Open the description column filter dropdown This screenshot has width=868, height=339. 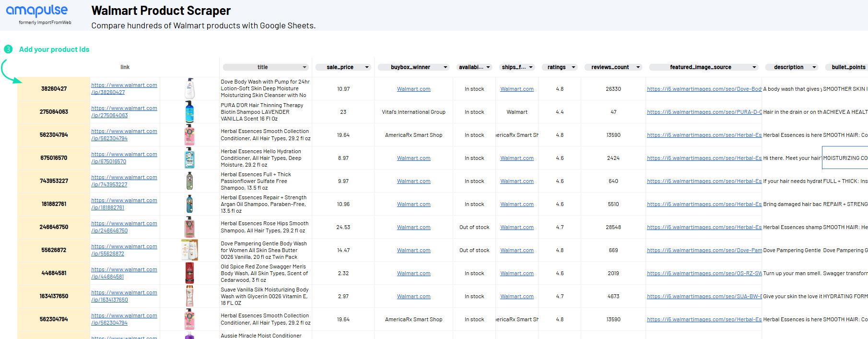point(814,67)
